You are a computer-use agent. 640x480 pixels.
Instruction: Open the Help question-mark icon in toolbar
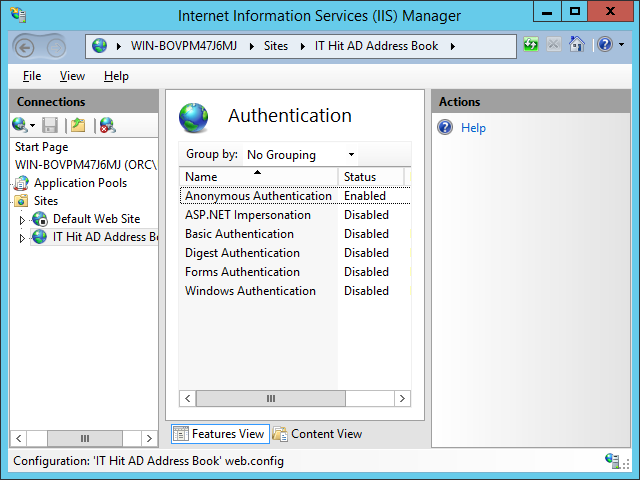click(605, 44)
